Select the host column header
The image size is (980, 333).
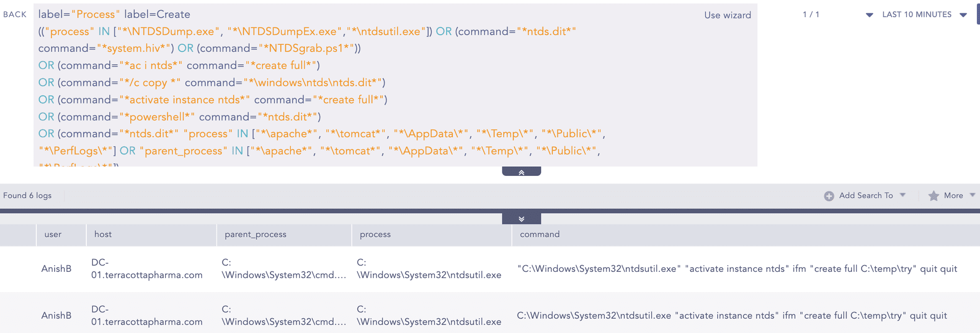[103, 234]
